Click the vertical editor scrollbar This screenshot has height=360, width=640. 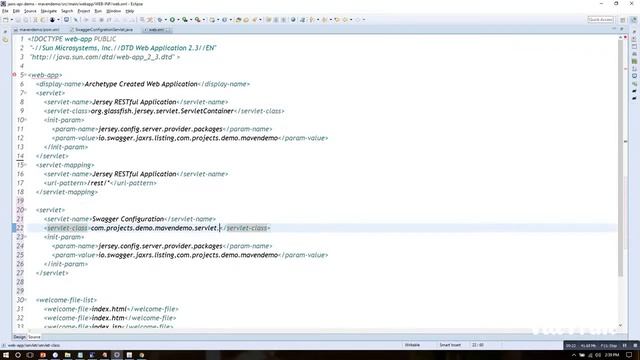coord(620,159)
